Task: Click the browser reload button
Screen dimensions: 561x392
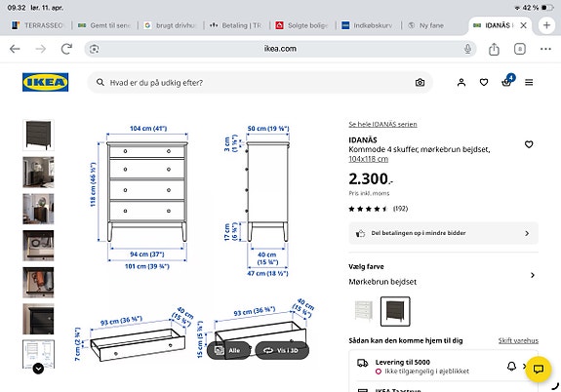Action: [66, 49]
